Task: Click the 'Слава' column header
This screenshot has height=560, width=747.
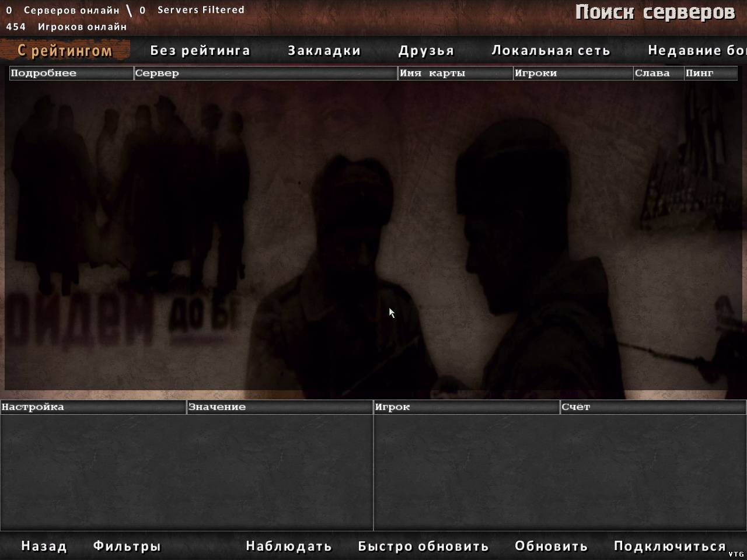Action: point(658,73)
